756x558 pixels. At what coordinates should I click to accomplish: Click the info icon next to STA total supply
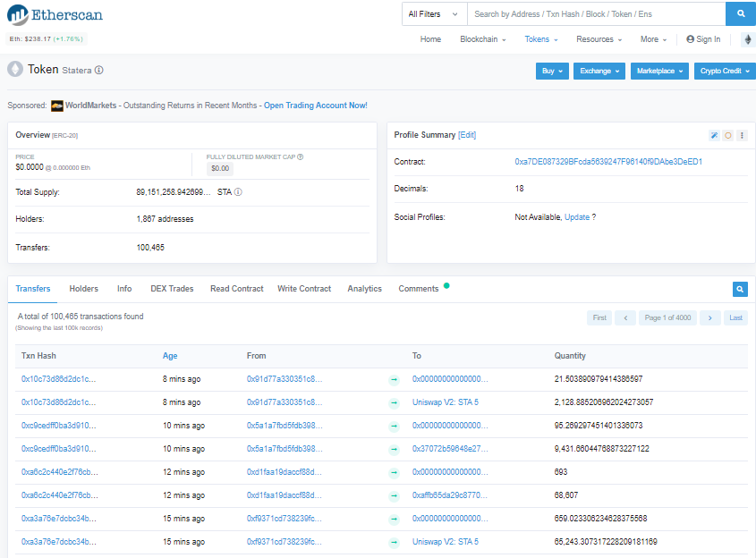(x=238, y=192)
